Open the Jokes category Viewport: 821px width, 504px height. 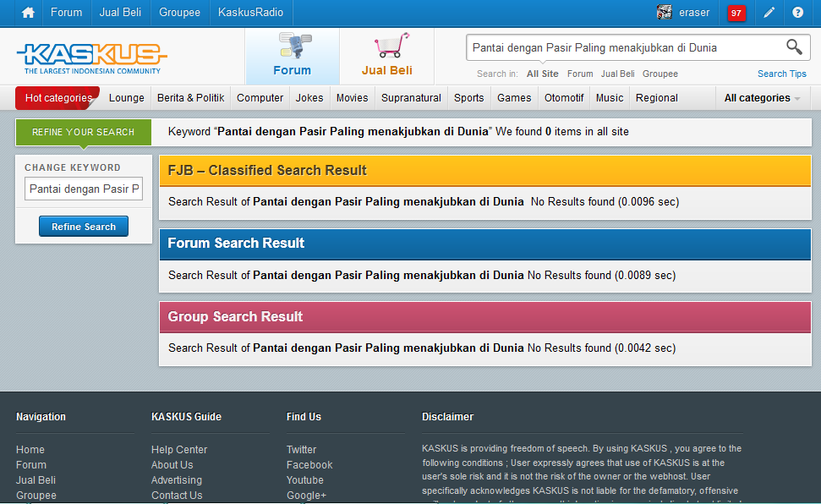click(x=309, y=98)
